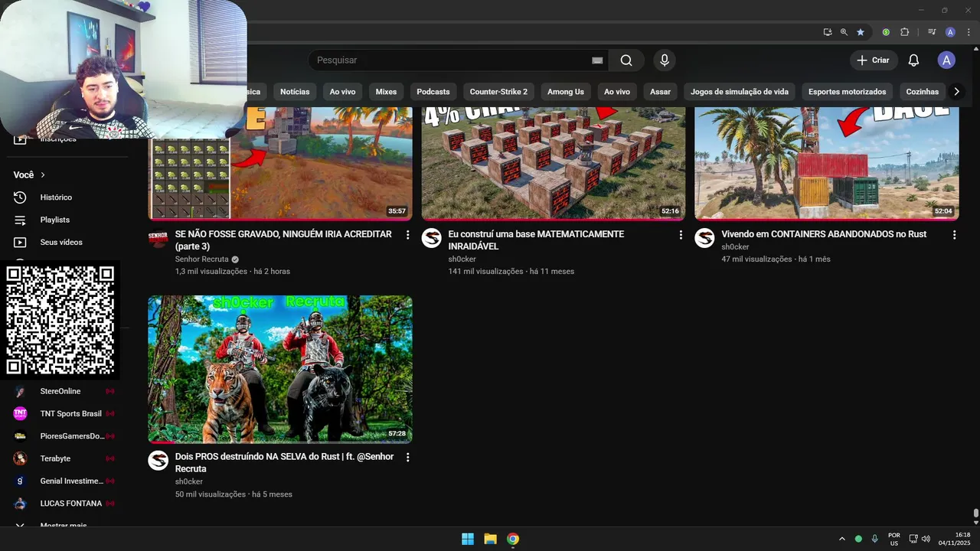
Task: Open File Explorer from taskbar
Action: pos(490,539)
